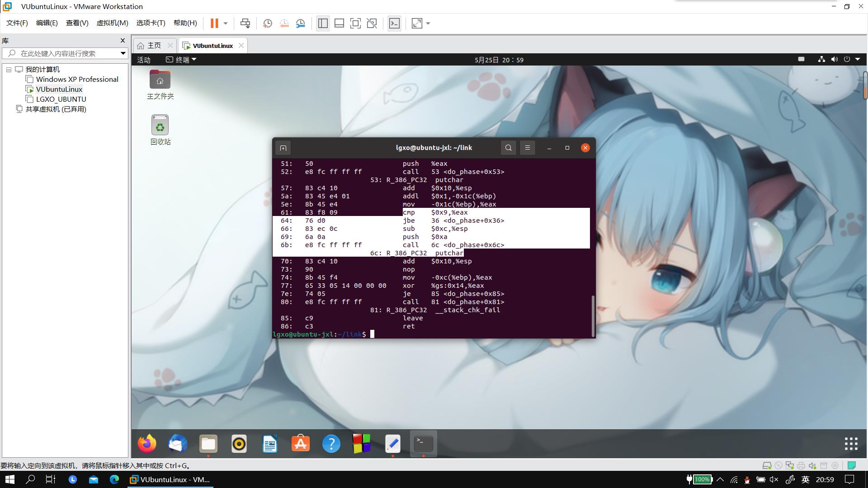Click the VMware window vertical scrollbar

pos(865,85)
